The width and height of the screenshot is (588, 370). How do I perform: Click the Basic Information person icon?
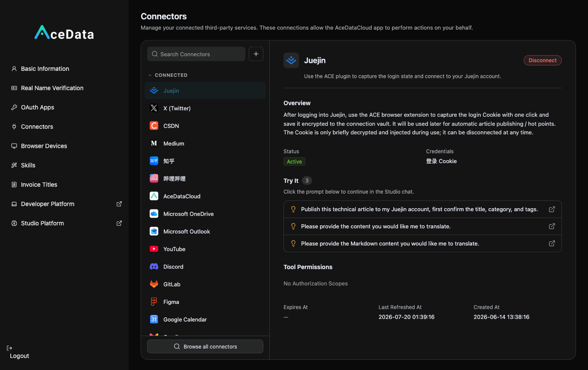(x=14, y=69)
